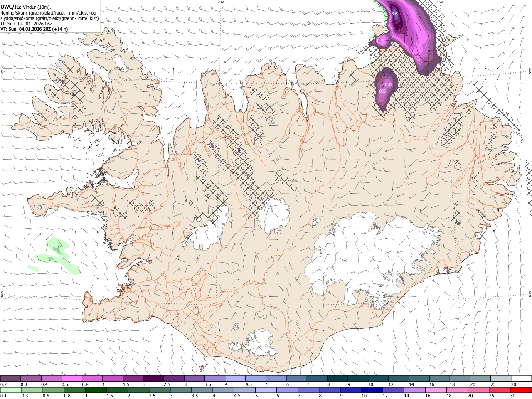This screenshot has width=532, height=399.
Task: Click the Vindur (10m) legend text
Action: [36, 7]
